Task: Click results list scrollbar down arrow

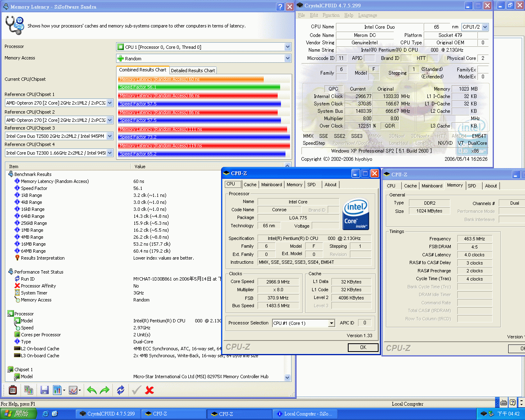Action: tap(287, 378)
